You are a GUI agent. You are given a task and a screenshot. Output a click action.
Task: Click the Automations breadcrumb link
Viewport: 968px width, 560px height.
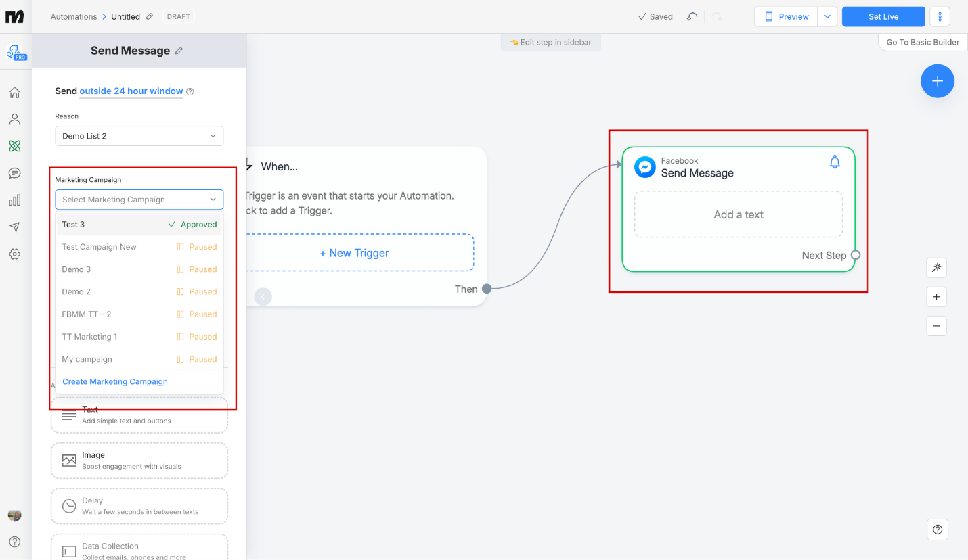(x=74, y=16)
